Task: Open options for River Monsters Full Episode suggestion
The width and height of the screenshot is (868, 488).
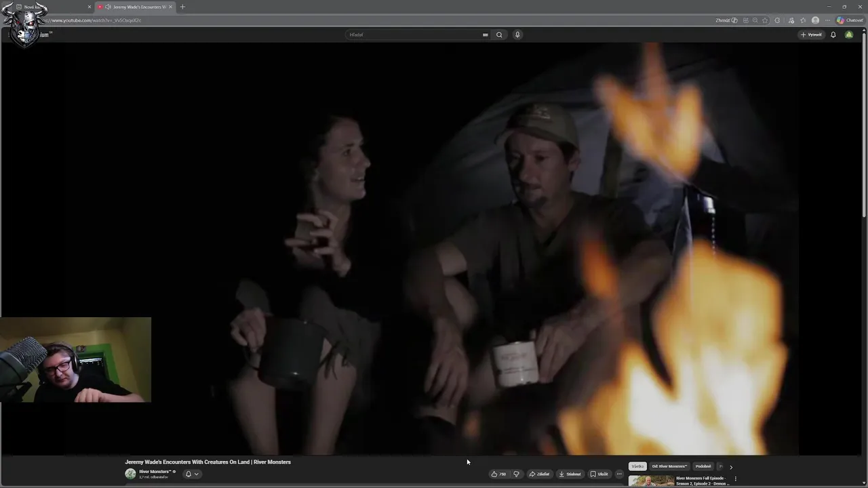Action: (x=736, y=479)
